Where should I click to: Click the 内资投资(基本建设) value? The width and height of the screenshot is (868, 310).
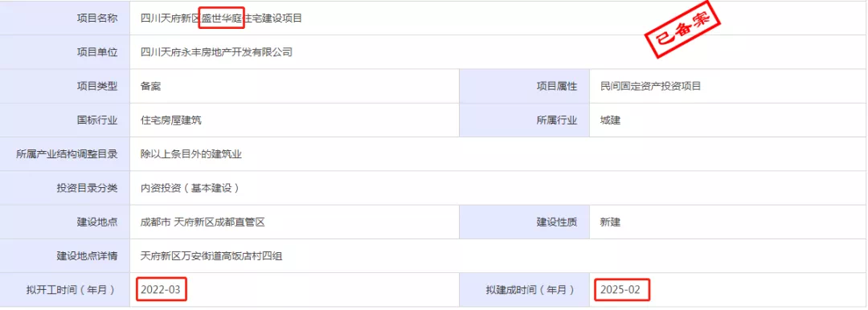[x=191, y=188]
